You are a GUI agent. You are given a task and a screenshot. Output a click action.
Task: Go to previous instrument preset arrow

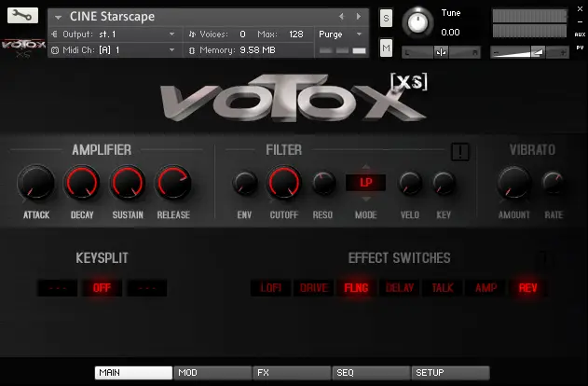pos(341,16)
